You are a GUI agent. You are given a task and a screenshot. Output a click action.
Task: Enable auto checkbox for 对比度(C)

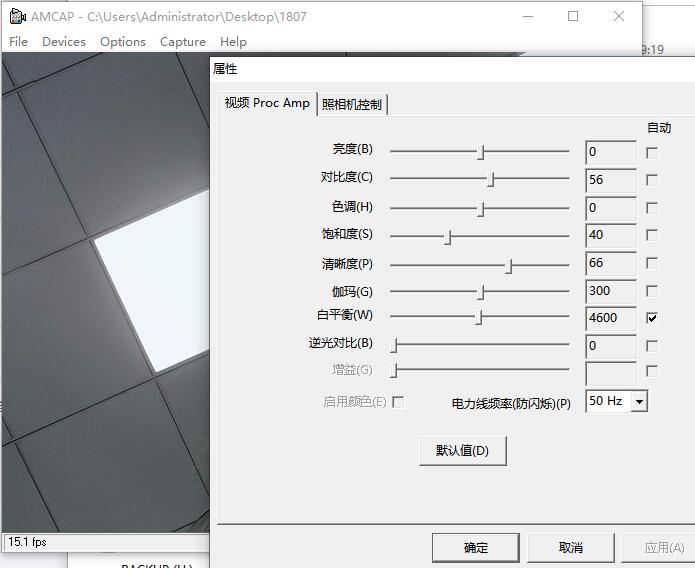[652, 181]
